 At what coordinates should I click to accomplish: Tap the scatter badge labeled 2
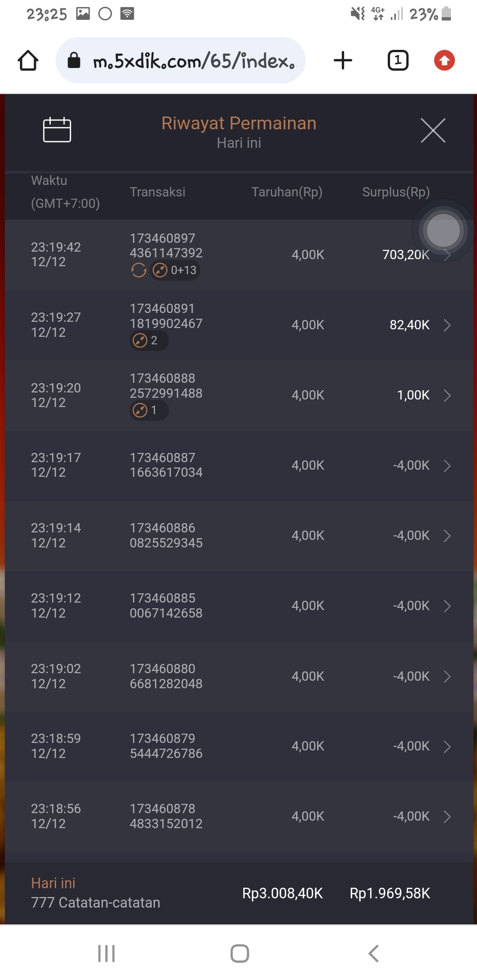tap(148, 340)
